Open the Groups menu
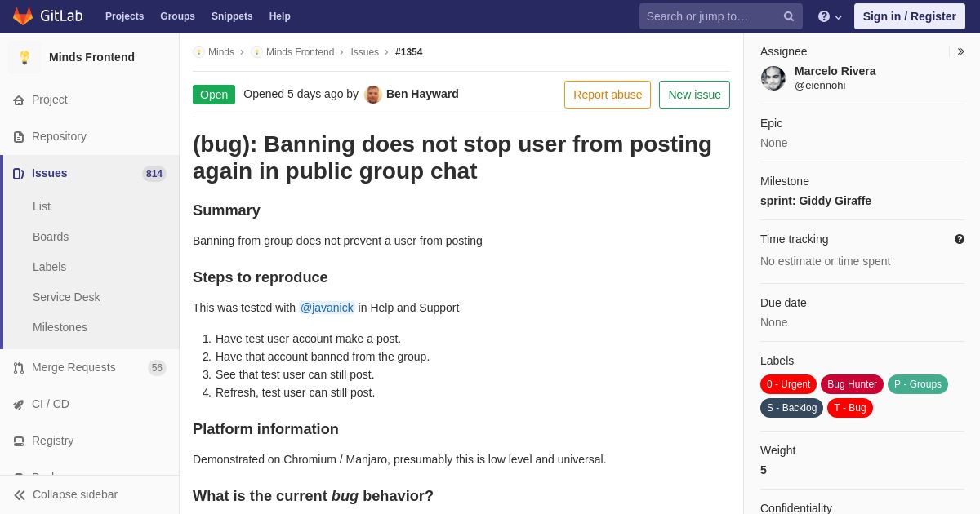The height and width of the screenshot is (514, 980). pos(177,16)
